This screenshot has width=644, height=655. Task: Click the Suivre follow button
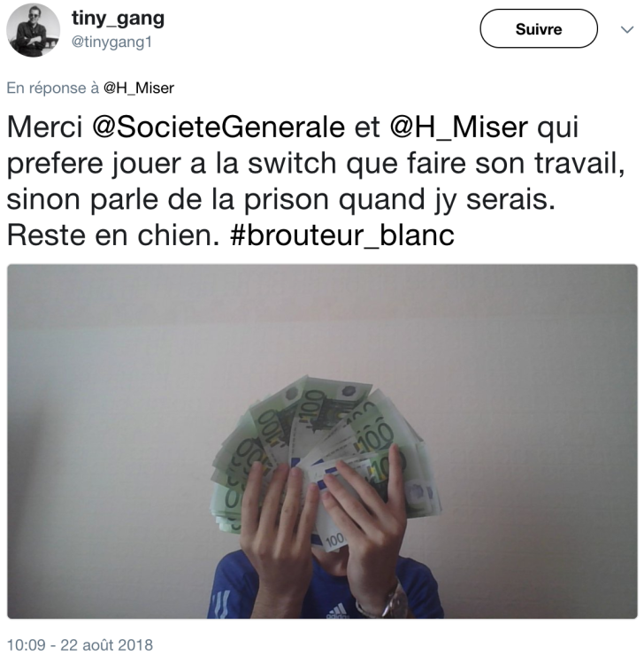click(x=539, y=29)
